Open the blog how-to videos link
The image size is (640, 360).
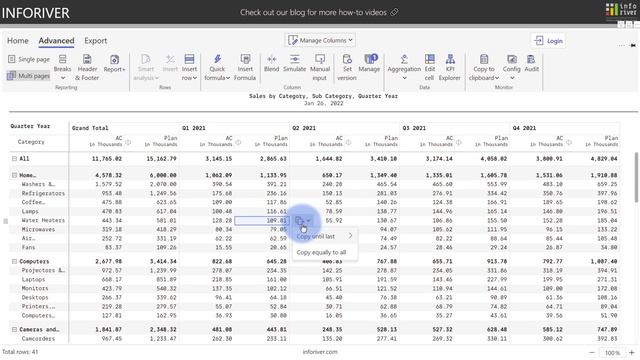click(x=319, y=12)
